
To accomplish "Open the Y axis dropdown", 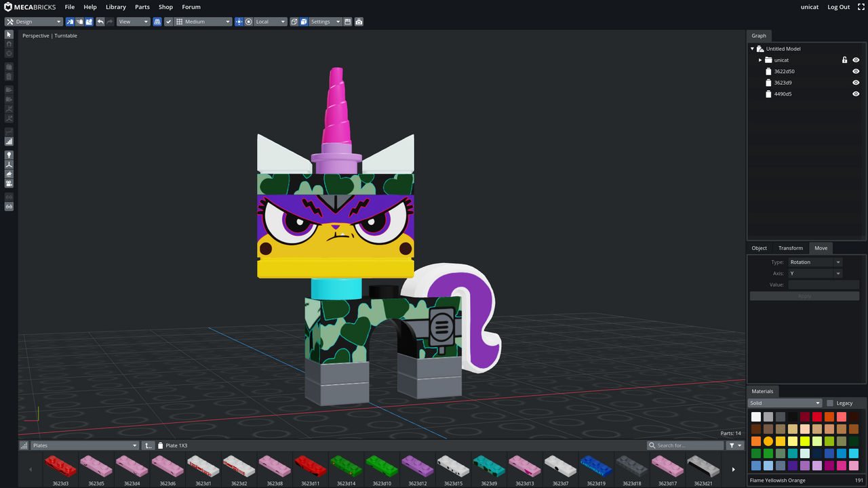I will pyautogui.click(x=814, y=274).
